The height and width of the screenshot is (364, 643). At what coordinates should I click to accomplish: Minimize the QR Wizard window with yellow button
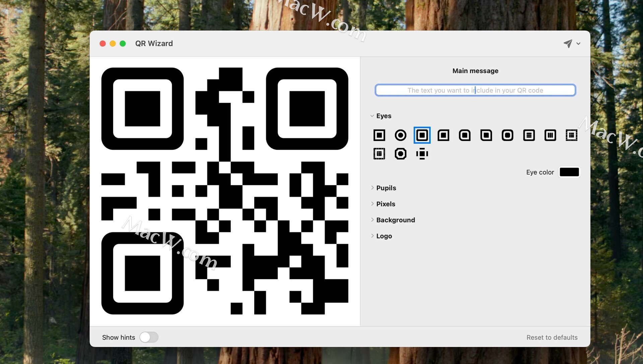pos(113,44)
